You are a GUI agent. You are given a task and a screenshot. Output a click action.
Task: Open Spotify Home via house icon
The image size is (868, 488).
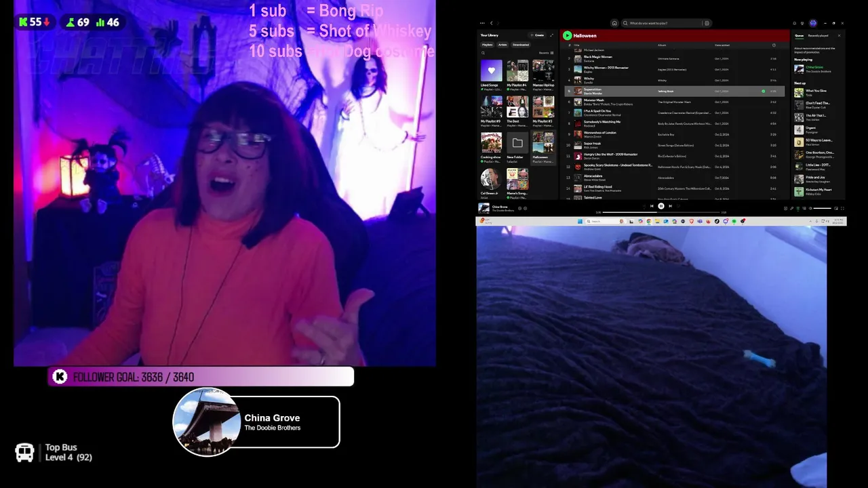[614, 23]
